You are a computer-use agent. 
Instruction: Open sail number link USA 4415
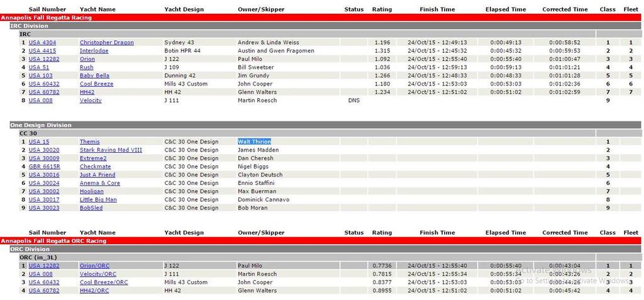click(x=42, y=51)
